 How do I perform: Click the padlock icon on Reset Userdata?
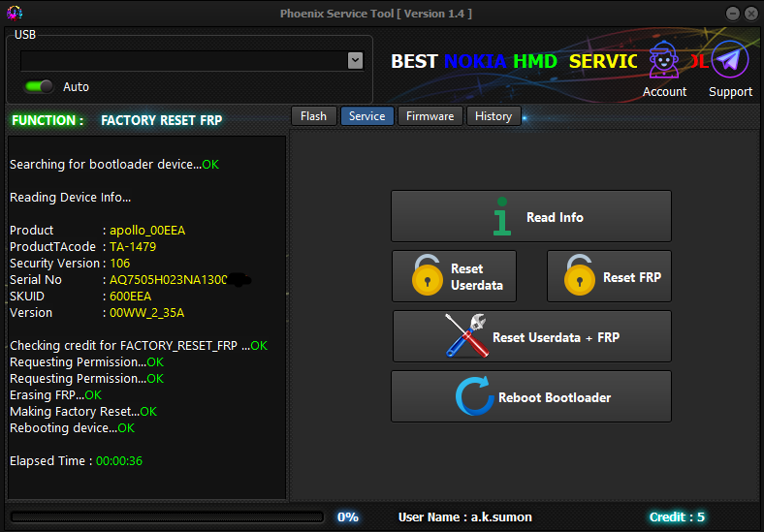428,275
